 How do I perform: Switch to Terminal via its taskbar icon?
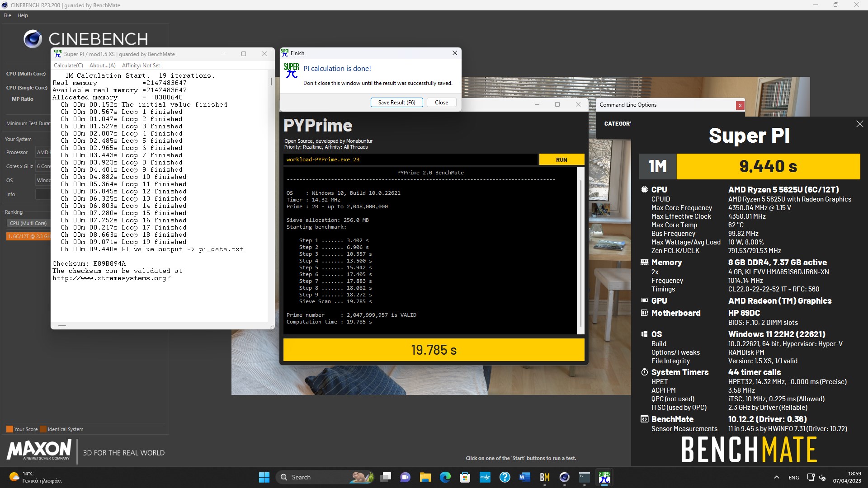pyautogui.click(x=585, y=477)
